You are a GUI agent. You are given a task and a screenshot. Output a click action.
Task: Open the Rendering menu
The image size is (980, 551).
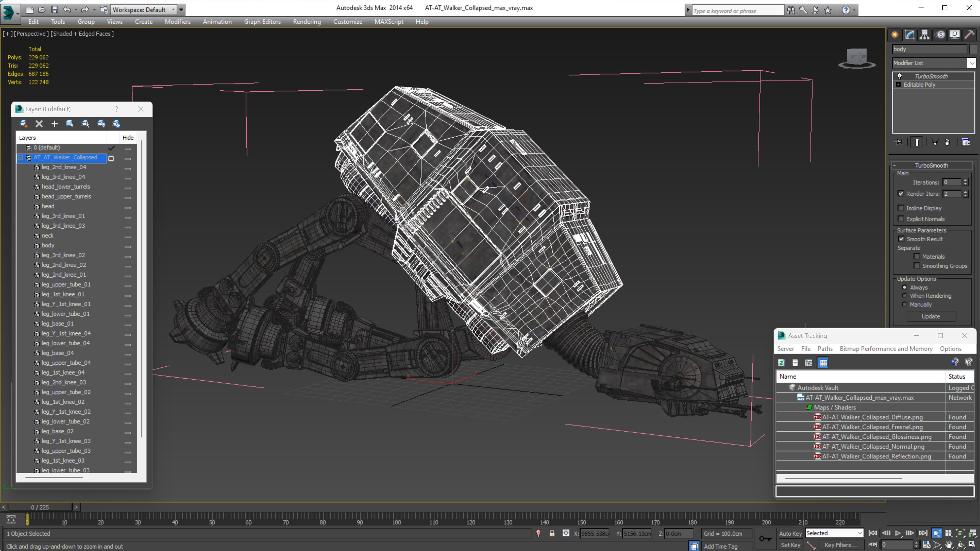[x=307, y=22]
